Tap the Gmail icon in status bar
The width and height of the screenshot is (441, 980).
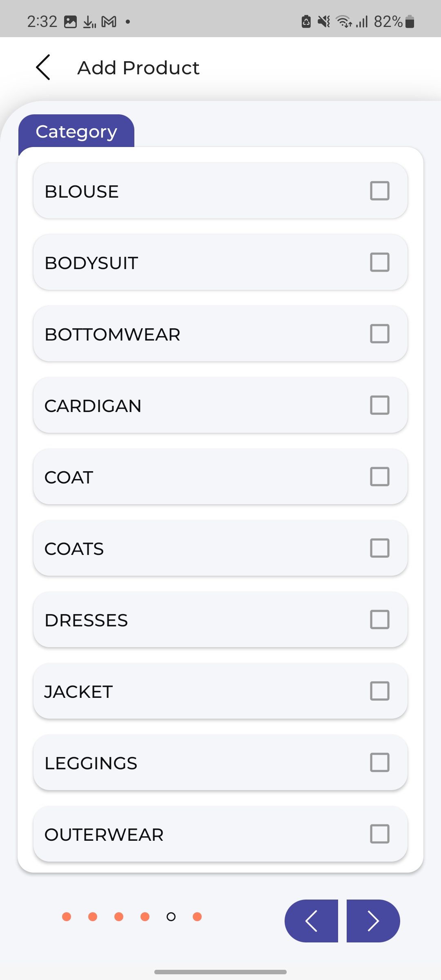109,22
